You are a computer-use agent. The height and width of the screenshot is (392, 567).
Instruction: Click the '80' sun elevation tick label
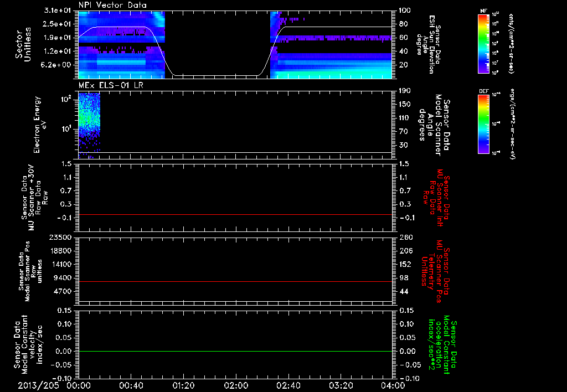403,24
